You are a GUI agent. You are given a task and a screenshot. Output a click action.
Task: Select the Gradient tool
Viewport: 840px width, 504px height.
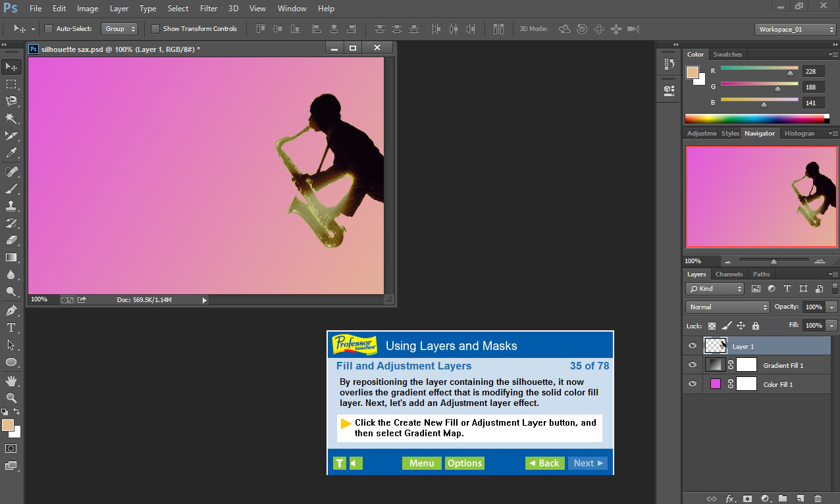(11, 257)
